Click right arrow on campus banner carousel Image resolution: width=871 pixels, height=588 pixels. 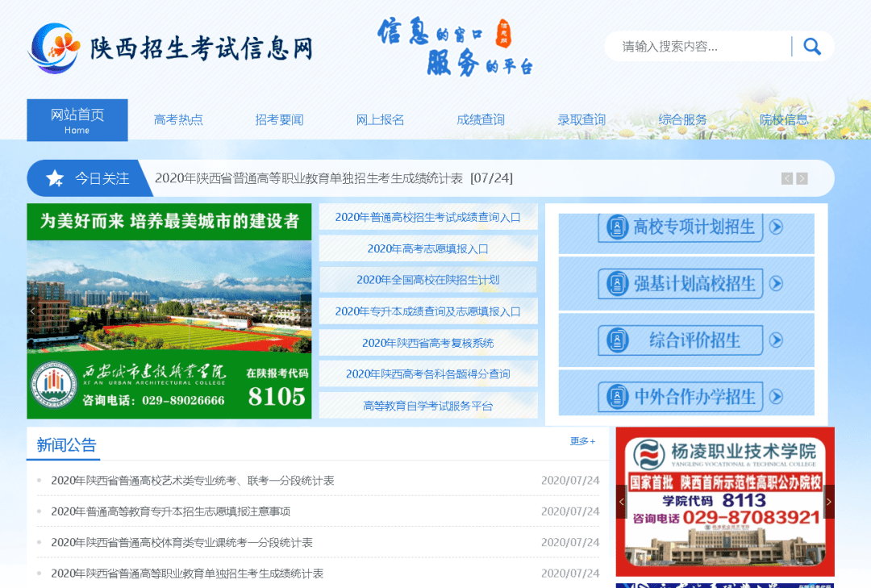pyautogui.click(x=305, y=311)
